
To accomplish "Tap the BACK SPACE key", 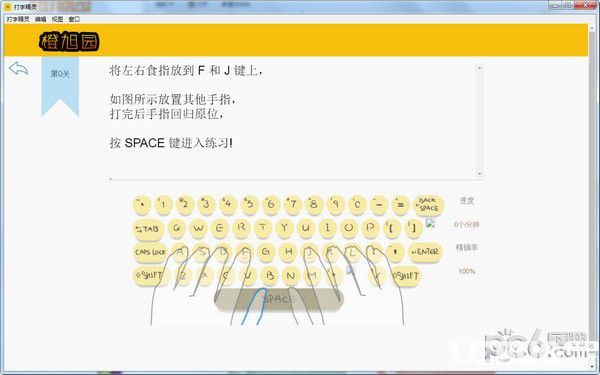I will (x=429, y=205).
